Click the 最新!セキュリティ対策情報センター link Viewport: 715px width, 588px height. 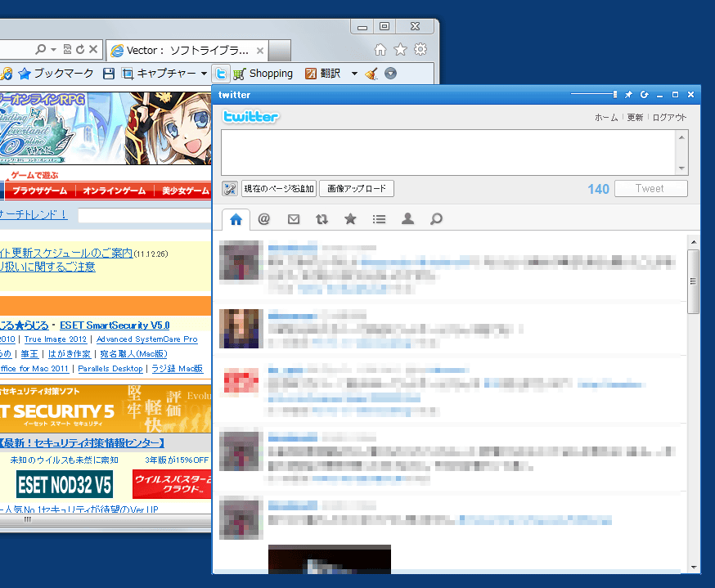[x=82, y=442]
